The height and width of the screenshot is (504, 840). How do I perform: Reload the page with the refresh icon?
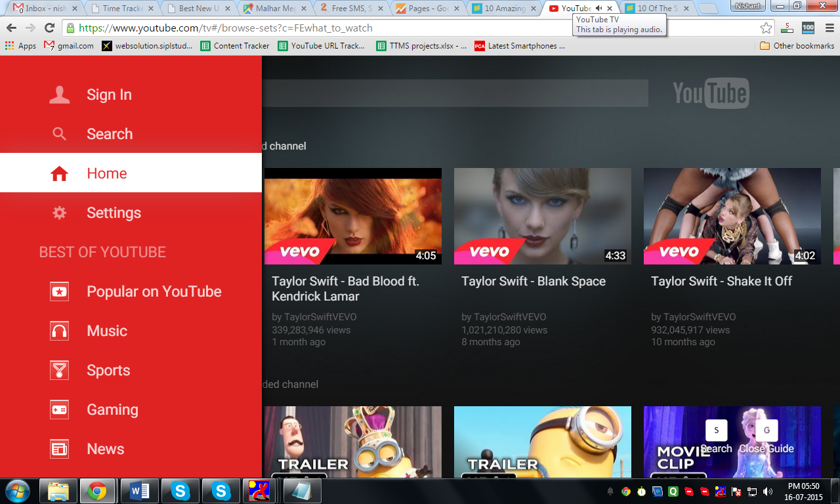49,28
